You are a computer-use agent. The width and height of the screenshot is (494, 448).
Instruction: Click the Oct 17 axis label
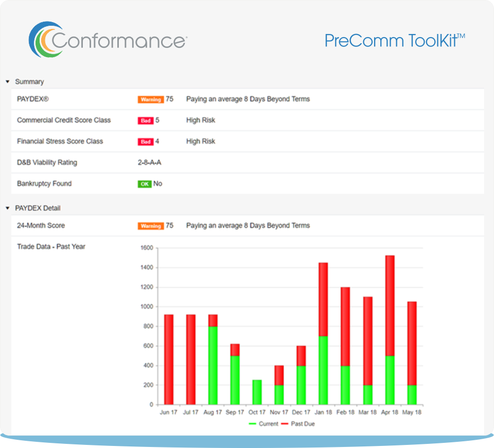click(x=257, y=412)
